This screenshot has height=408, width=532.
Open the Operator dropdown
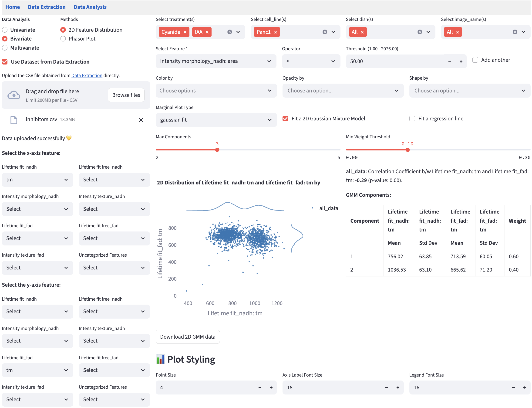tap(311, 61)
